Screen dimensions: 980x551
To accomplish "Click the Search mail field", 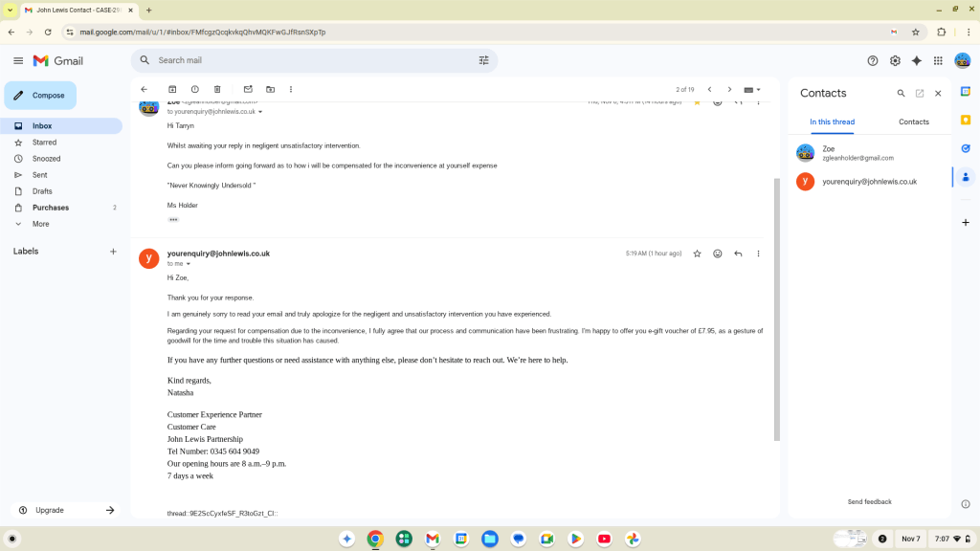I will pyautogui.click(x=306, y=60).
